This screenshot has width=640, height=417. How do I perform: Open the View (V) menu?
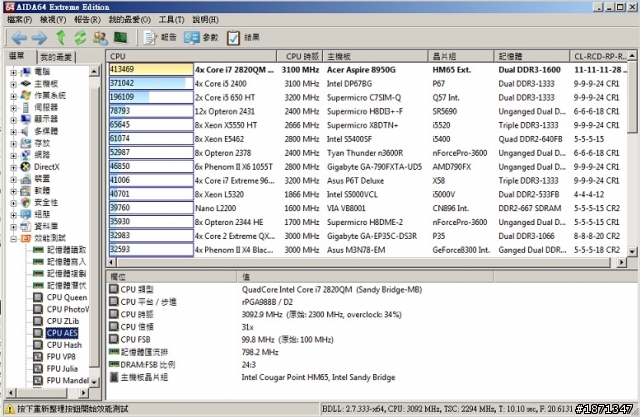[53, 20]
